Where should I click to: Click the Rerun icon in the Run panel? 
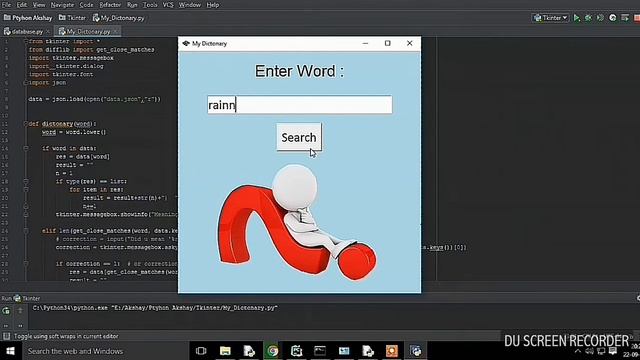pos(6,311)
